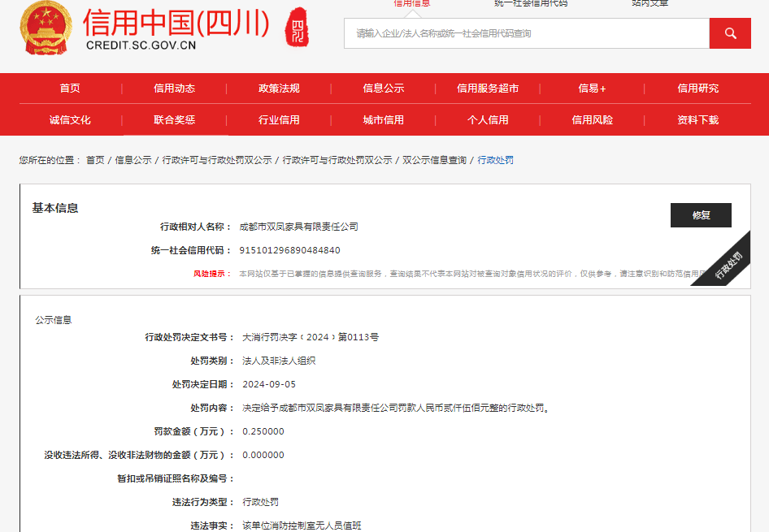
Task: Open the 首页 navigation menu item
Action: (x=70, y=89)
